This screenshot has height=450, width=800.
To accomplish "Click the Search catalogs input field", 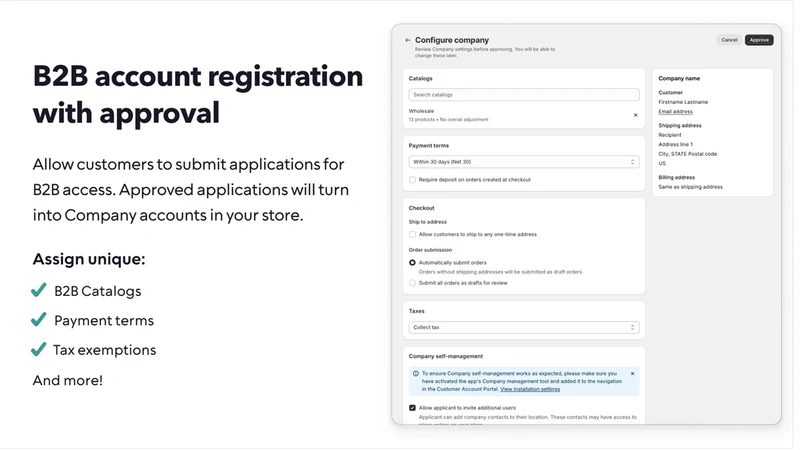I will (x=523, y=95).
